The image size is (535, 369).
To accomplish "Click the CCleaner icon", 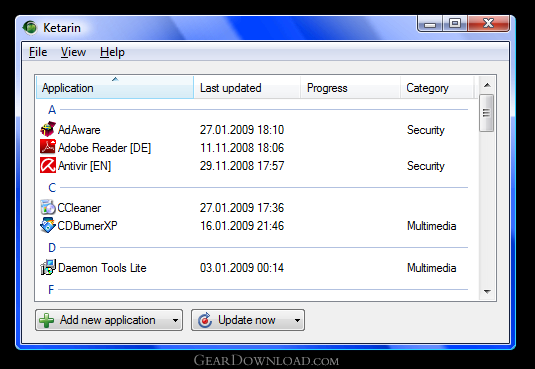I will click(48, 207).
